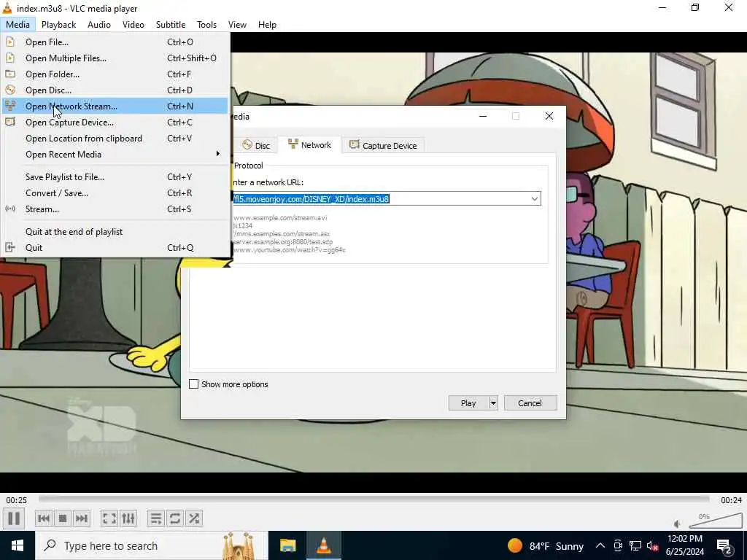
Task: Choose Open Disc... entry
Action: pyautogui.click(x=115, y=90)
